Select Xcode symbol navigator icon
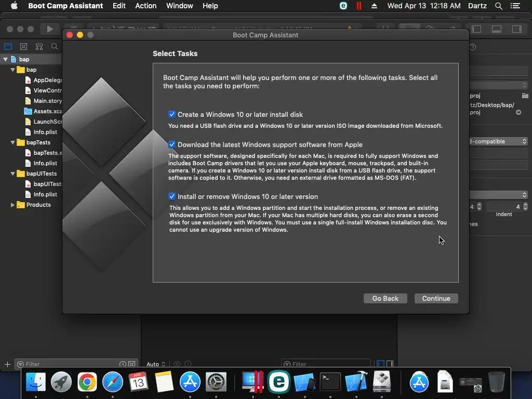 (39, 46)
